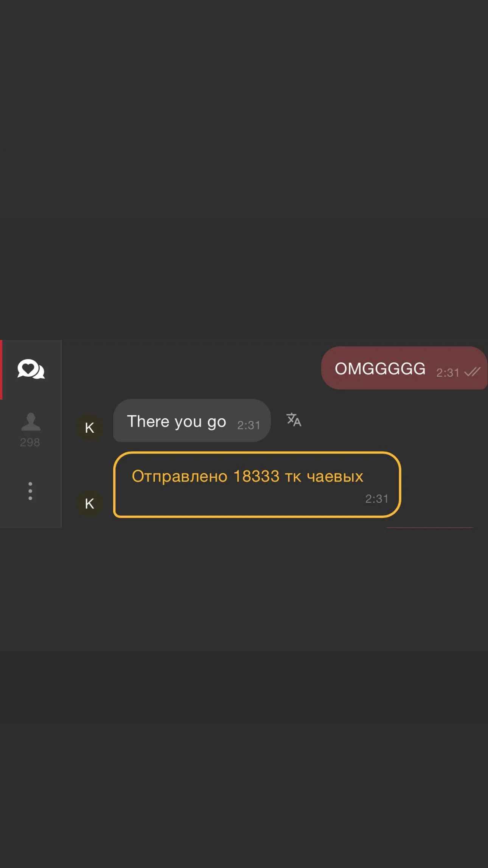Select the yellow-bordered tip notification message
The height and width of the screenshot is (868, 488).
[257, 485]
